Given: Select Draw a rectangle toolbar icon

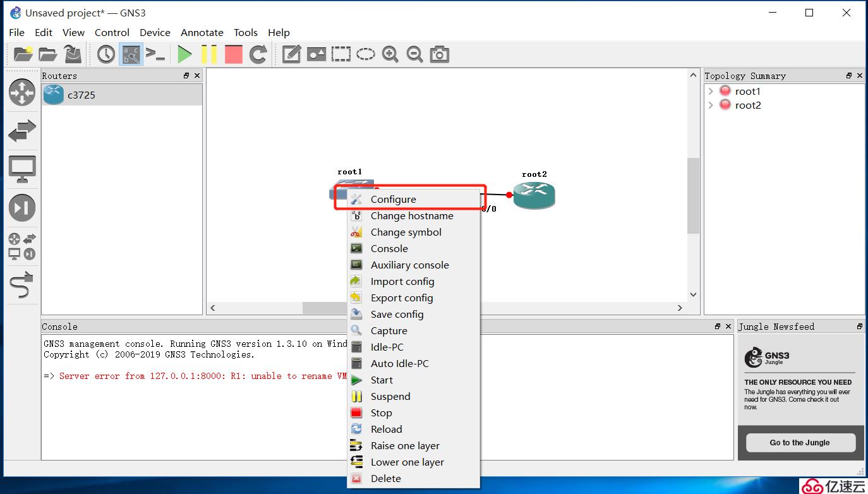Looking at the screenshot, I should click(341, 54).
